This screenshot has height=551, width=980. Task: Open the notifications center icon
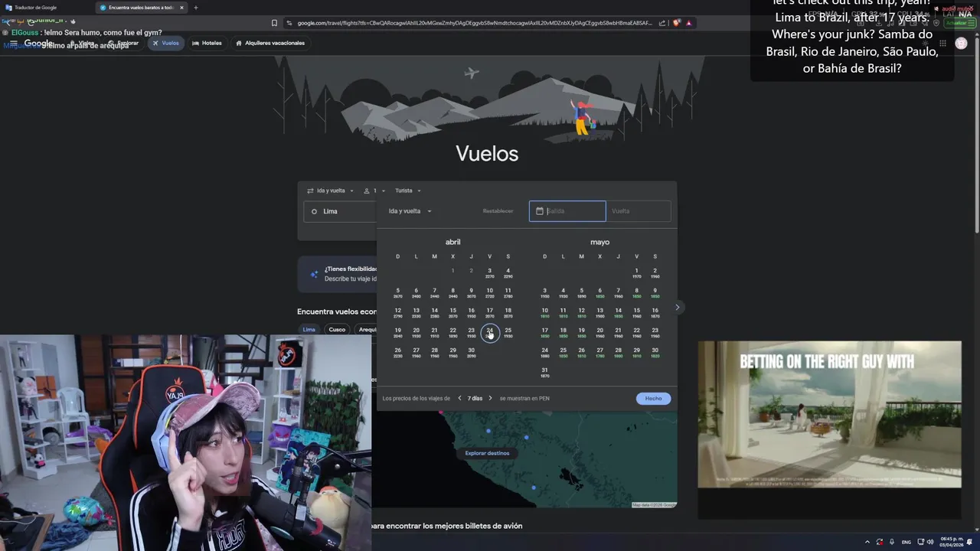pyautogui.click(x=969, y=542)
